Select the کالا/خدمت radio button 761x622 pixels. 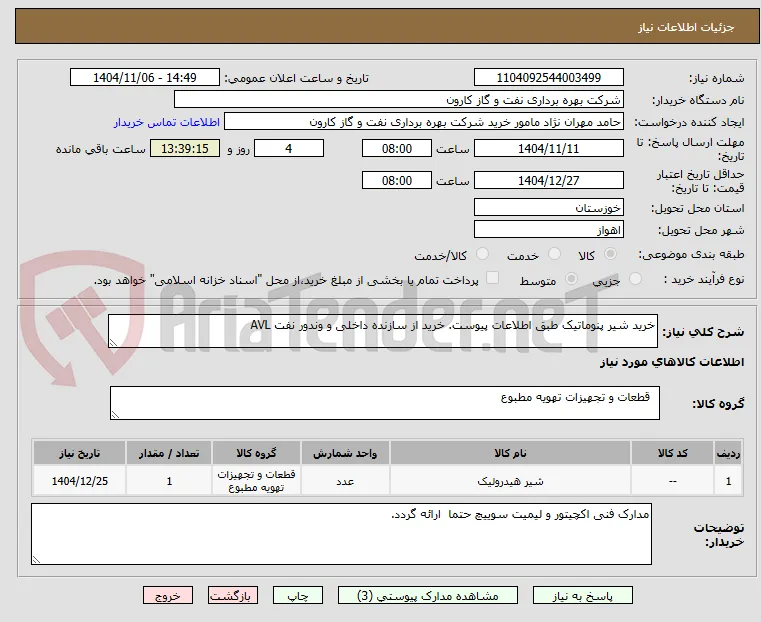point(482,254)
